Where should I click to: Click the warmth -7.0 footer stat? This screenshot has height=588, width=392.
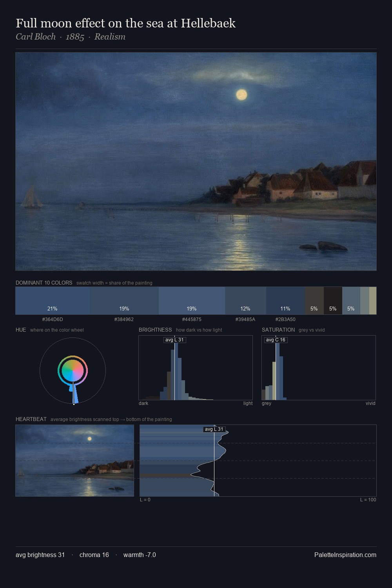140,555
